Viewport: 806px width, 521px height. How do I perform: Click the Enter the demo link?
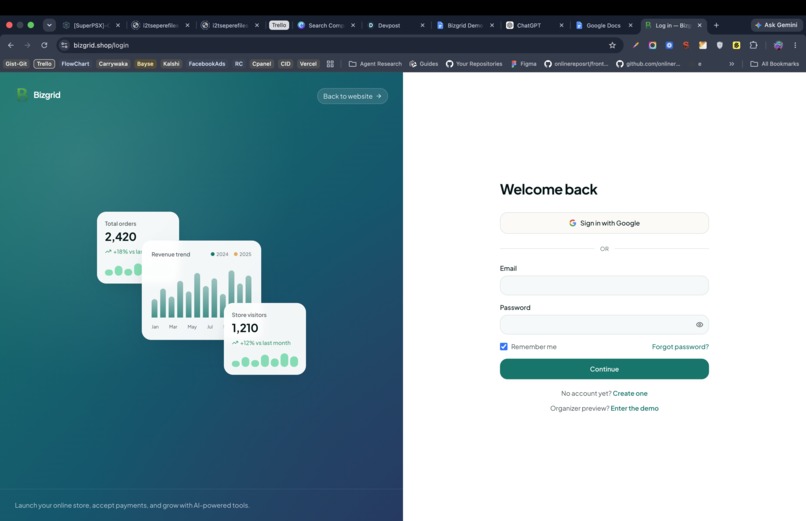pos(634,408)
